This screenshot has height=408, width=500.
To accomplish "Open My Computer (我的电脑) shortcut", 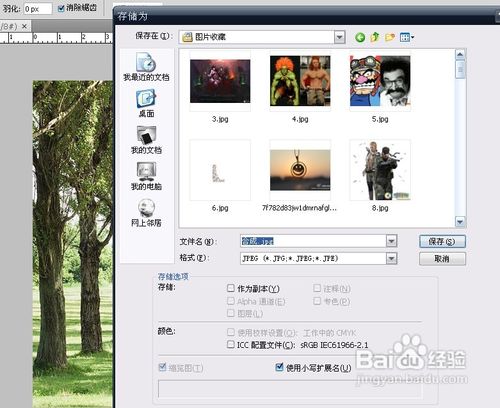I will [146, 176].
